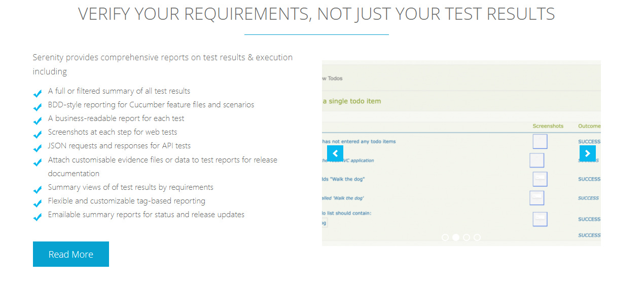Select the active second carousel dot

(x=456, y=237)
